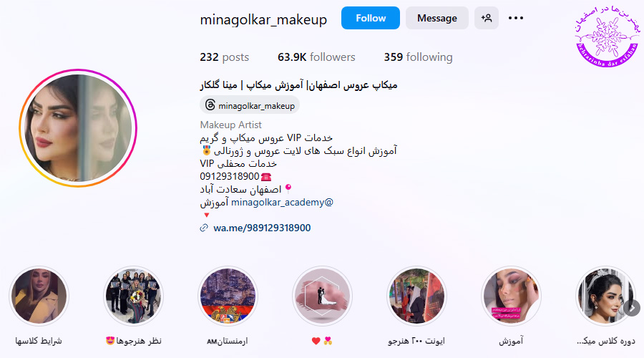Open the three-dot more options menu

point(515,18)
